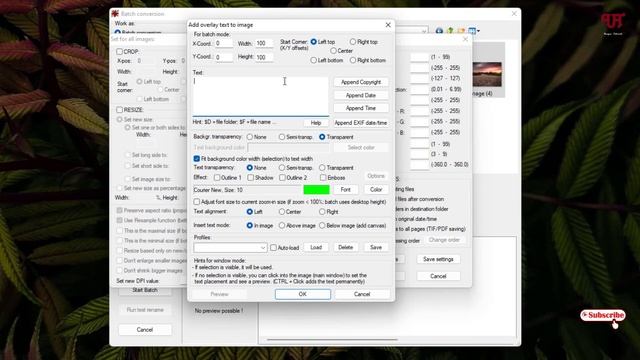640x360 pixels.
Task: Toggle Auto-load profile checkbox
Action: coord(273,248)
